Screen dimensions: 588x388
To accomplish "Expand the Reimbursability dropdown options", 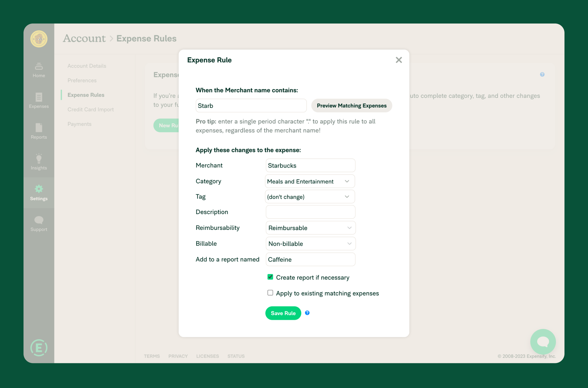I will coord(349,228).
